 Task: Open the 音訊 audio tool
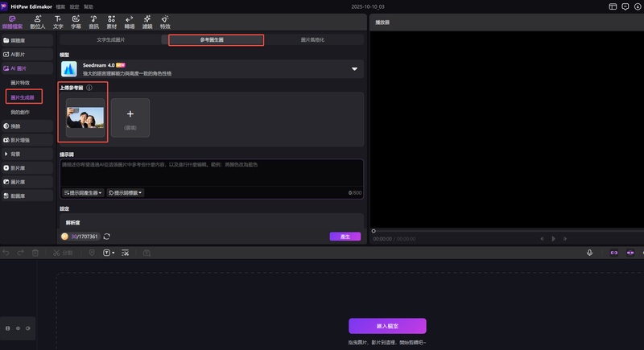(x=93, y=21)
